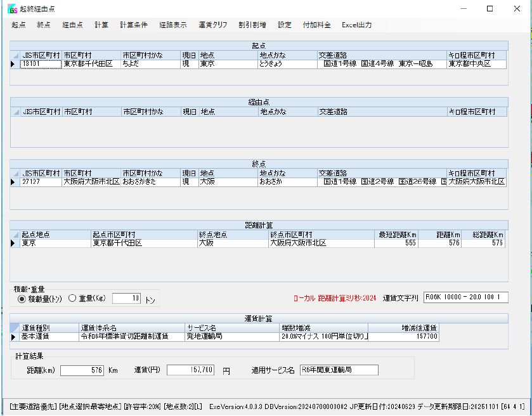Click the 運賃(円) result field
The image size is (532, 416).
pos(191,370)
